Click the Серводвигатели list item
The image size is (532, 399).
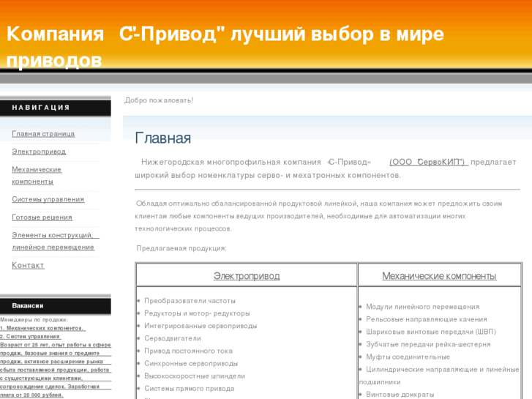[x=173, y=338]
